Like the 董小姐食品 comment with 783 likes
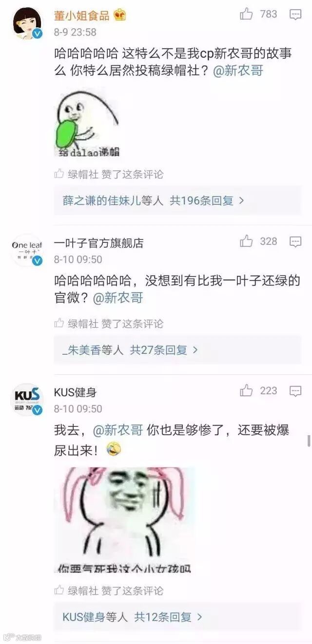312x644 pixels. coord(247,14)
